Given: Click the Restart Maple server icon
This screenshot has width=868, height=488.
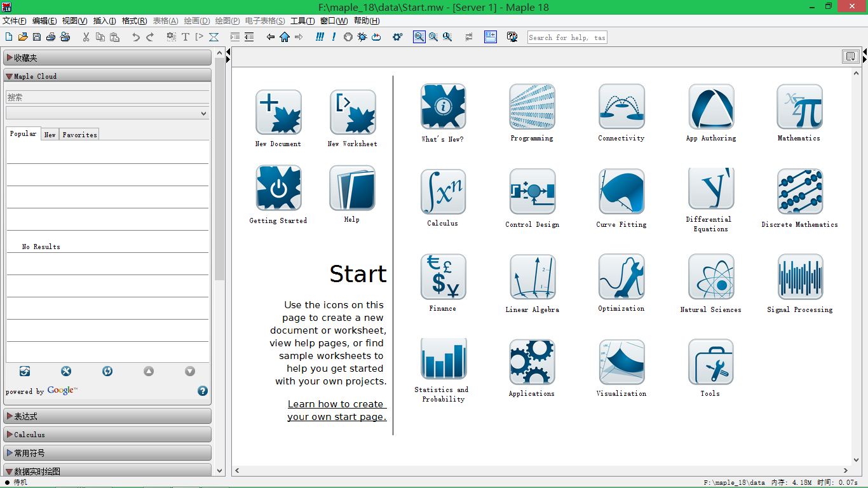Looking at the screenshot, I should point(376,37).
